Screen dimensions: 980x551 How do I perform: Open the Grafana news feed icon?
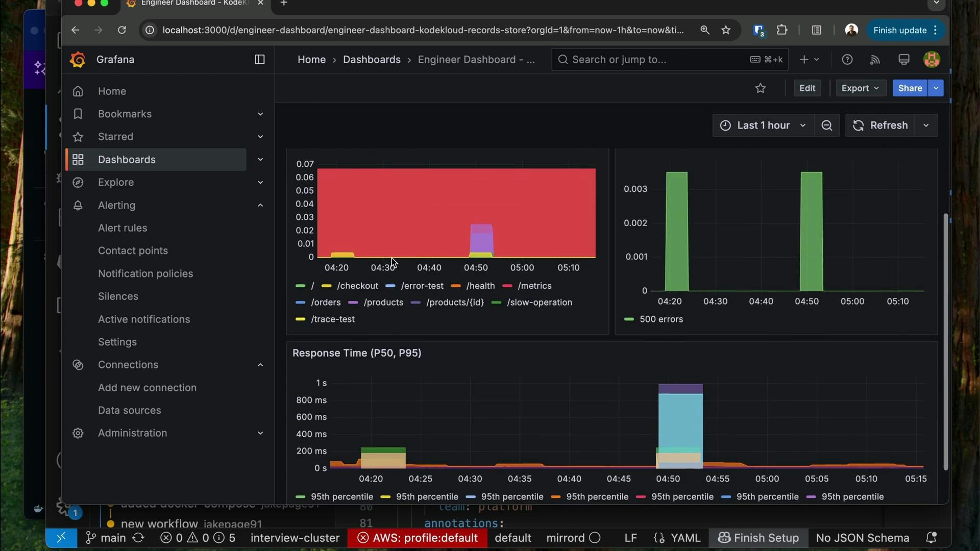(x=874, y=59)
